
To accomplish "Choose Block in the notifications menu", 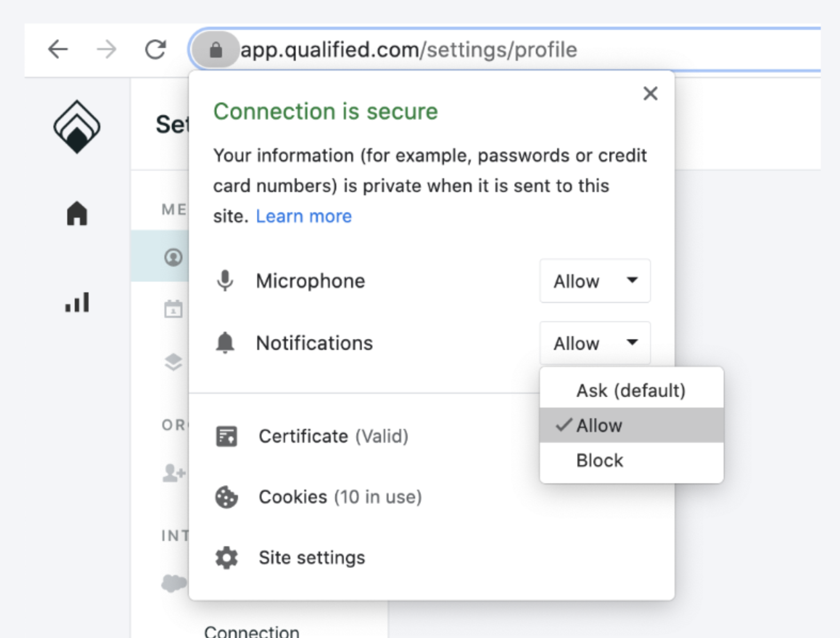I will click(631, 460).
